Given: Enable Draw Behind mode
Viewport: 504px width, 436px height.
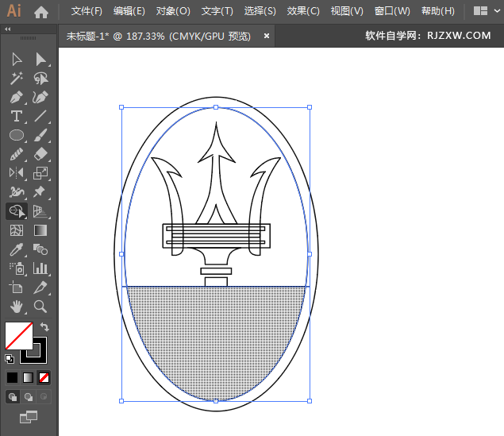Looking at the screenshot, I should point(29,397).
